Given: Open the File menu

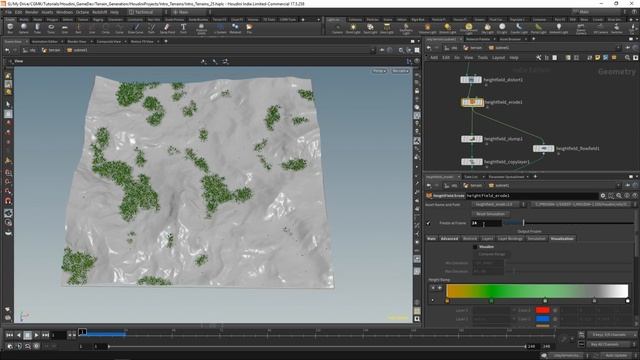Looking at the screenshot, I should 8,12.
